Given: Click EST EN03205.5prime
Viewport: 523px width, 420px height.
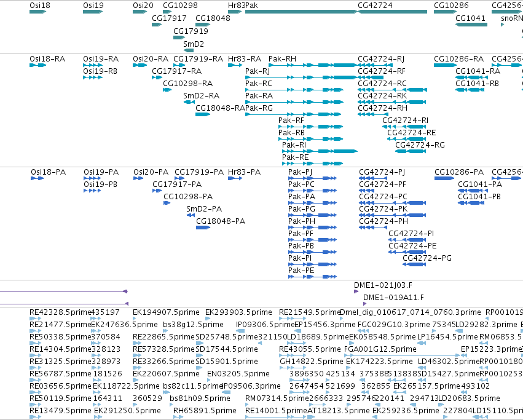Looking at the screenshot, I should point(238,374).
